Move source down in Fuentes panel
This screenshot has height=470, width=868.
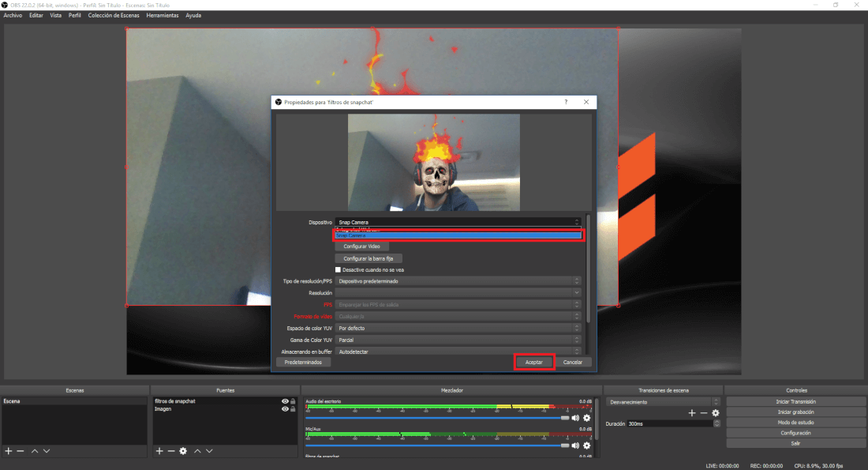(x=209, y=451)
